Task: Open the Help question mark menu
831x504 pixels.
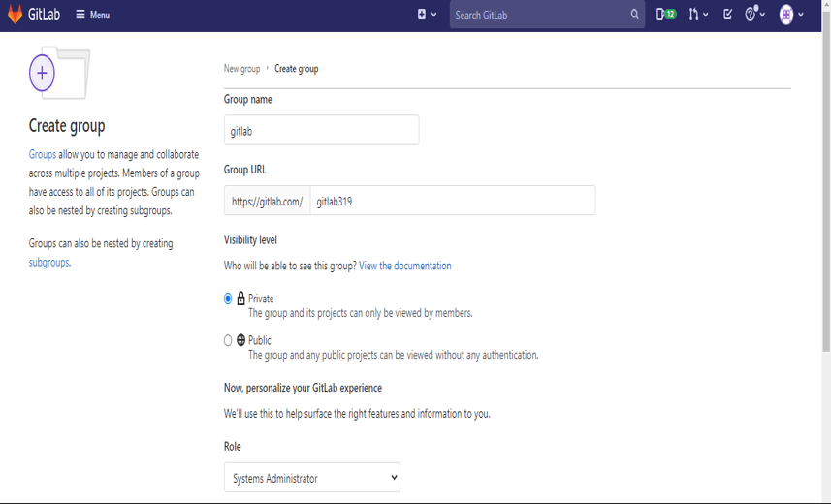Action: pos(754,14)
